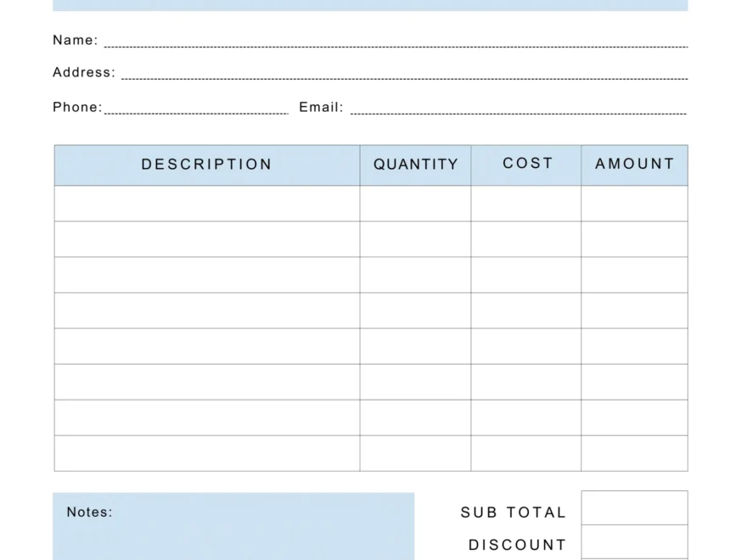The width and height of the screenshot is (747, 560).
Task: Click the first Description cell
Action: [206, 203]
